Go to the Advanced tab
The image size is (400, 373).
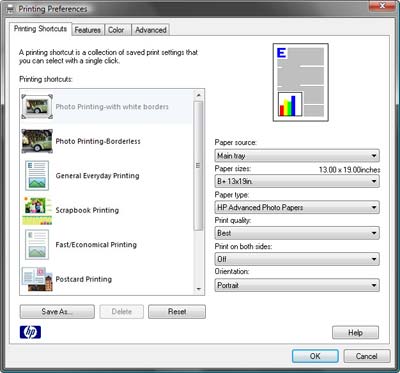coord(151,30)
